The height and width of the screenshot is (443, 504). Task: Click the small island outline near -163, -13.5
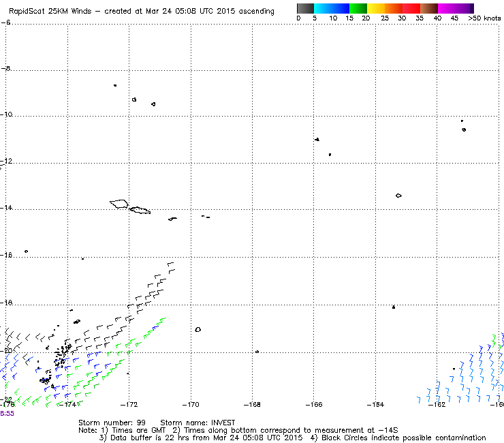point(398,196)
